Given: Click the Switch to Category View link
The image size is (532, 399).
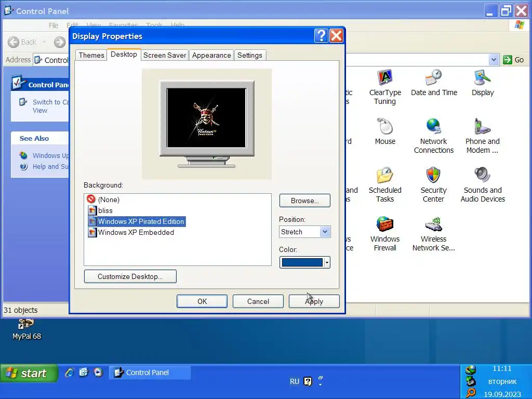Looking at the screenshot, I should click(x=50, y=106).
